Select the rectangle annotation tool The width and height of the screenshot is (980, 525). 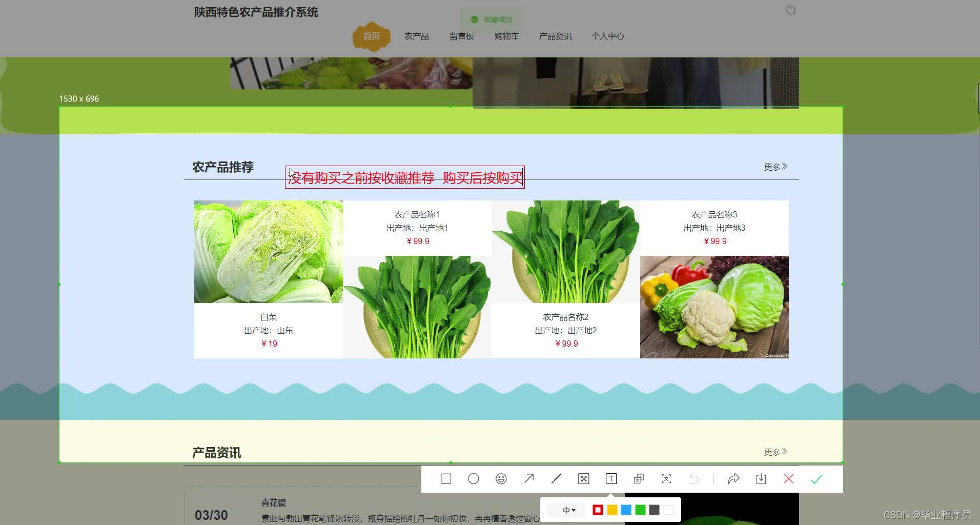click(445, 478)
